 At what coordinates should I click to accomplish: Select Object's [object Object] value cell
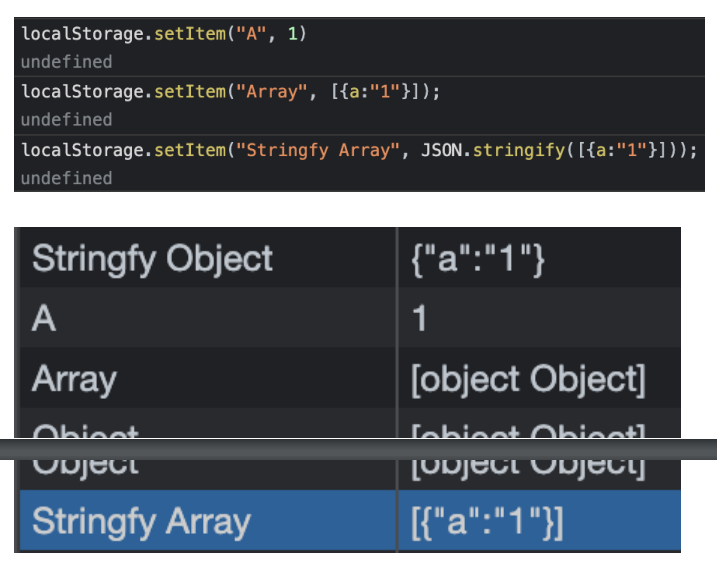pos(540,474)
